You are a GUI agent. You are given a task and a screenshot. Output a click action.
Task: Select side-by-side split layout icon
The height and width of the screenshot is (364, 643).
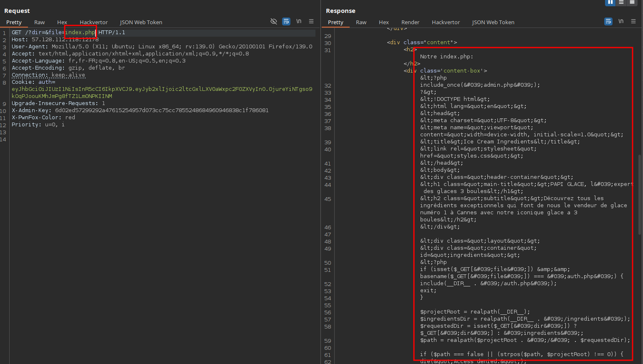coord(610,3)
